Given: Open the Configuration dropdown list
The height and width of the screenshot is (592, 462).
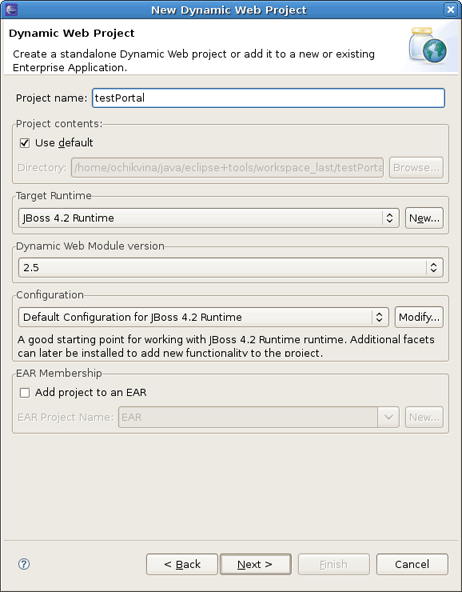Looking at the screenshot, I should (203, 317).
